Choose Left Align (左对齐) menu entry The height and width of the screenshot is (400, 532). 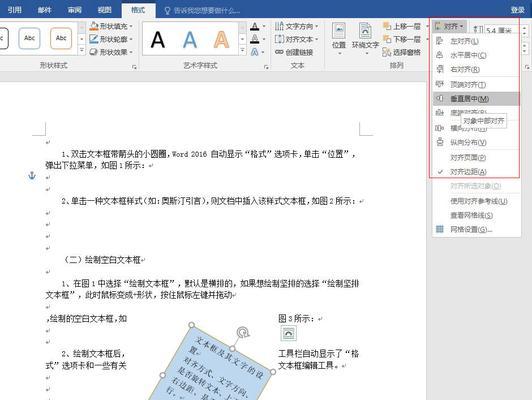(x=476, y=41)
